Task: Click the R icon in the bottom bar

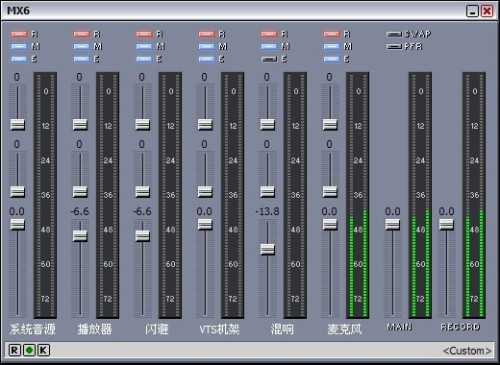Action: point(14,350)
